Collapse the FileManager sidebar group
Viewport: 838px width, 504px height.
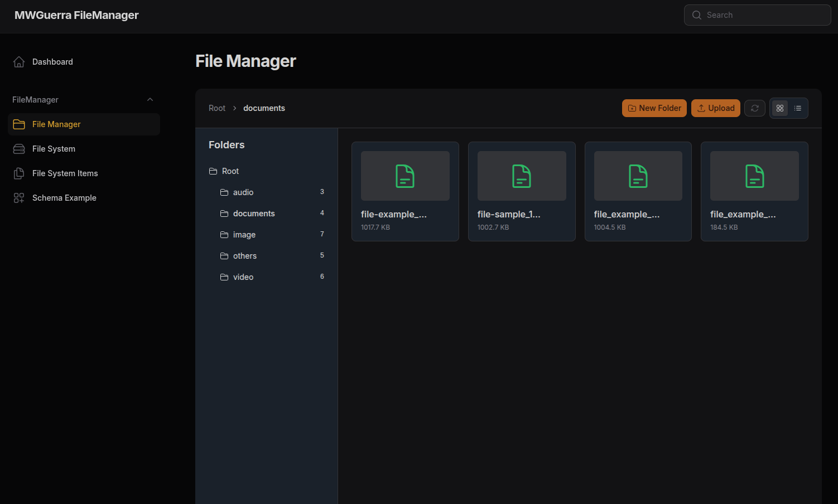(x=150, y=100)
